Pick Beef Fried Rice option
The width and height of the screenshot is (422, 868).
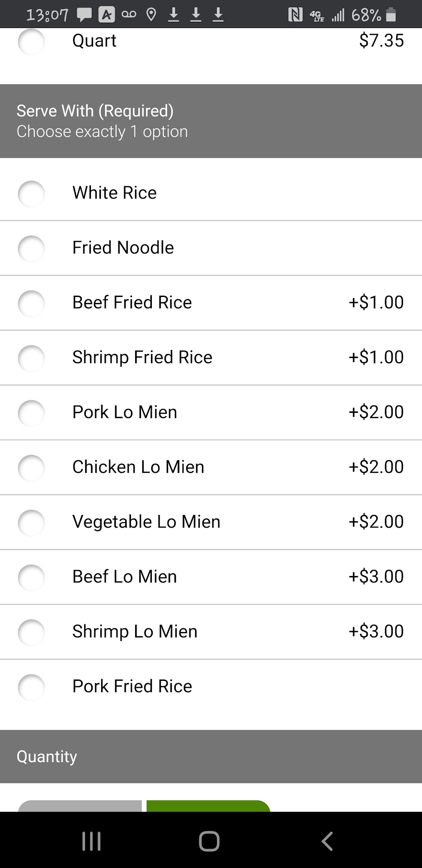coord(31,303)
